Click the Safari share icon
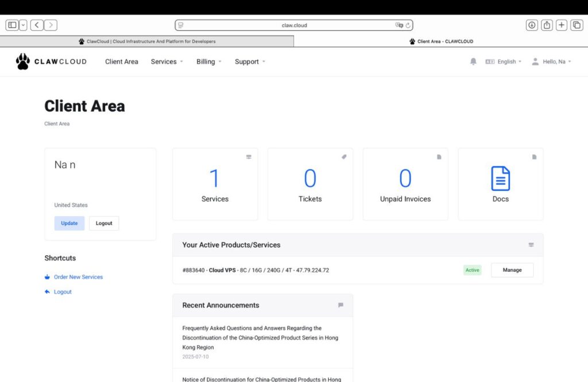The height and width of the screenshot is (382, 588). point(547,25)
